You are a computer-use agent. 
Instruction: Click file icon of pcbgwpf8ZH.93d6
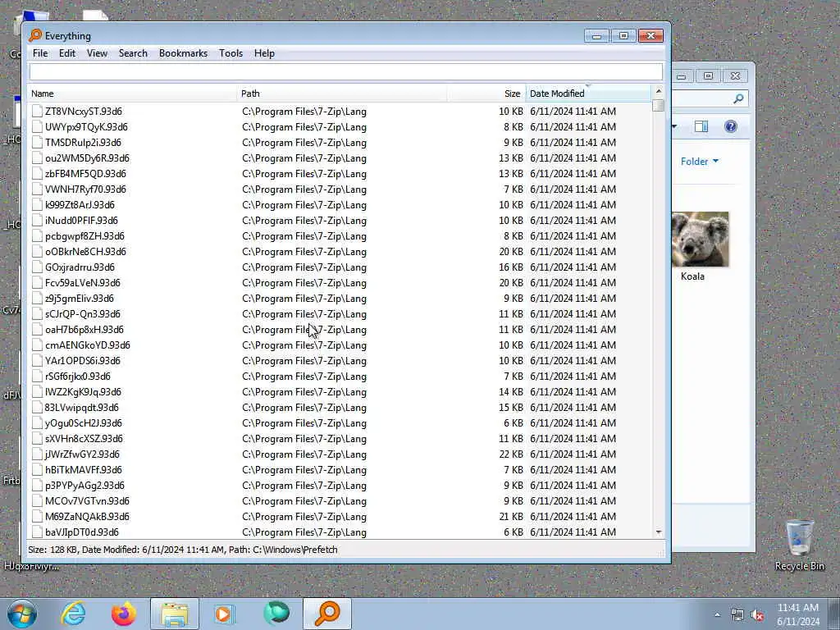point(37,235)
